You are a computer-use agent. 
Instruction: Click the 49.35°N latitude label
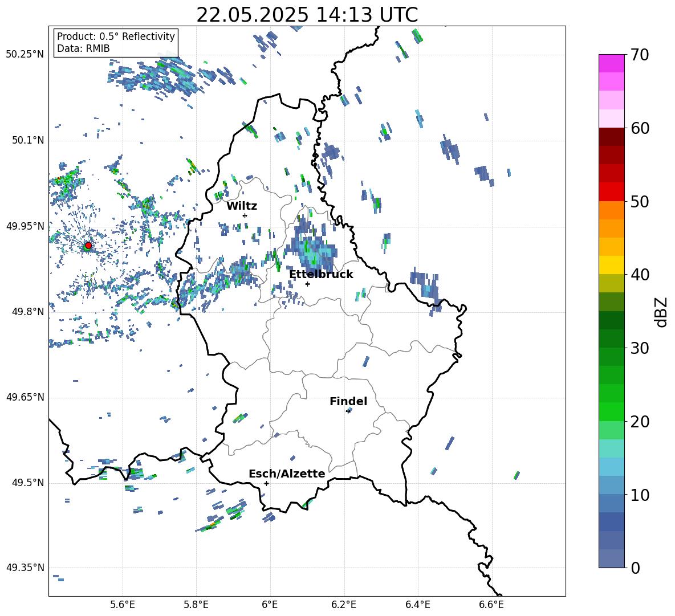[25, 568]
